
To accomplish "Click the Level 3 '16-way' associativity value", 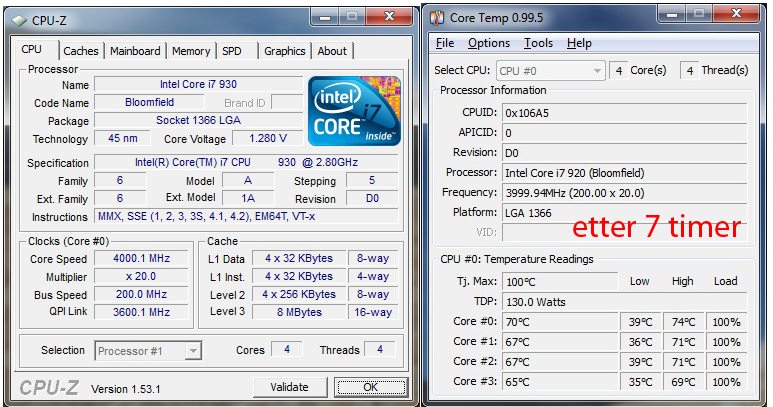I will 373,312.
